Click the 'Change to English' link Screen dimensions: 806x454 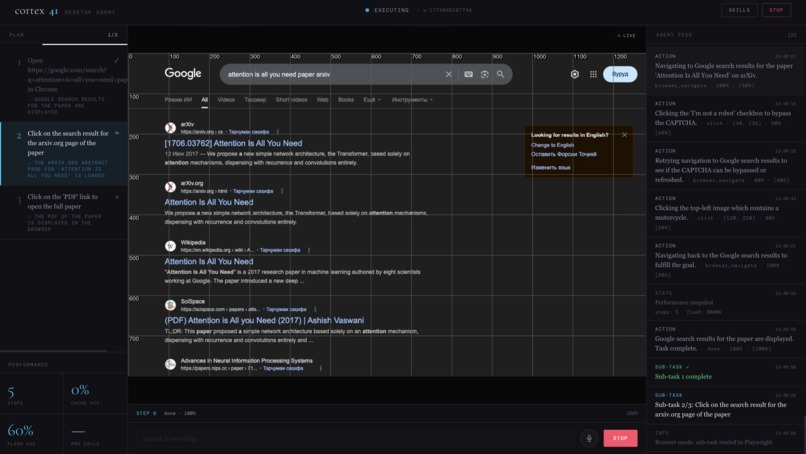click(553, 145)
